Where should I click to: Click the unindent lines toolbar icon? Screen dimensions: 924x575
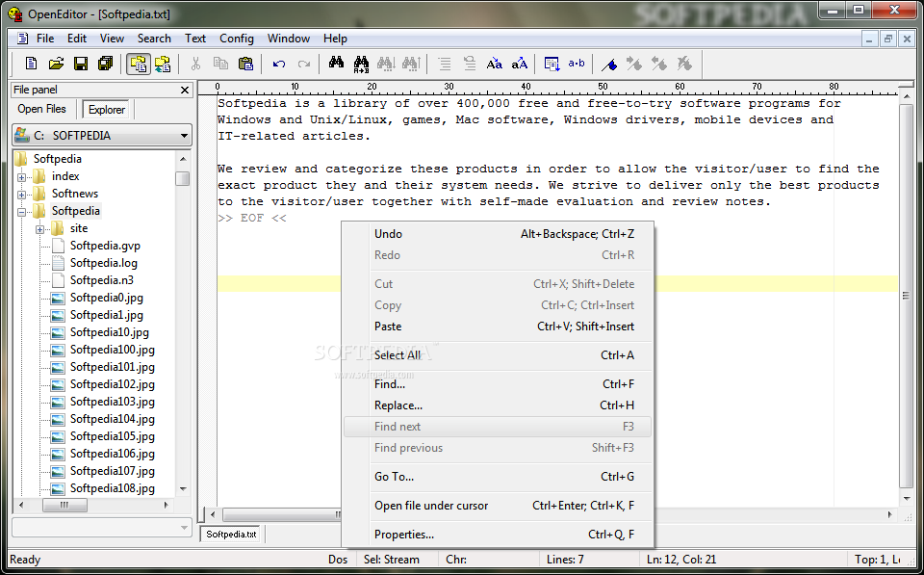coord(469,64)
